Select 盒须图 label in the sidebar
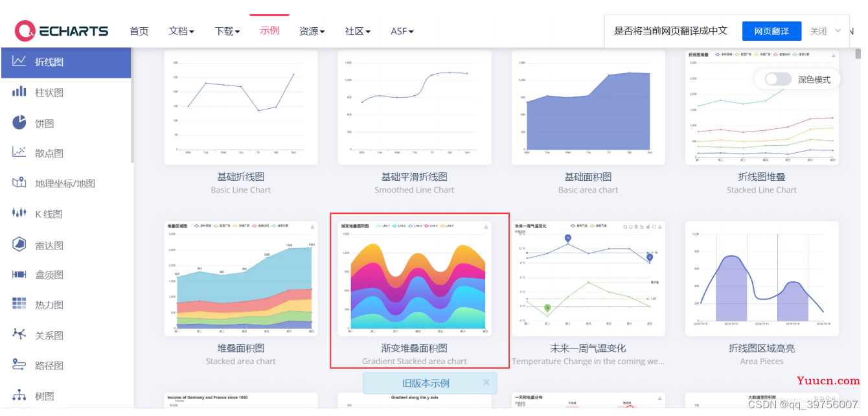Image resolution: width=868 pixels, height=416 pixels. [x=49, y=275]
